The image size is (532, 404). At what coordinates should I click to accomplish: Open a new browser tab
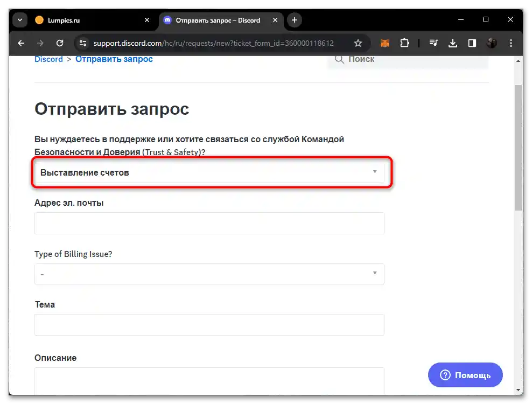294,20
